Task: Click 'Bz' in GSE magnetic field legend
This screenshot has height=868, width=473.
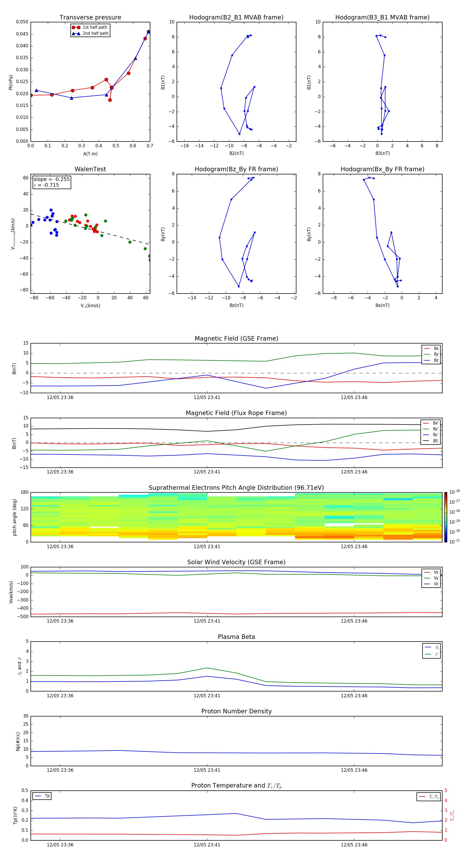Action: pos(431,360)
